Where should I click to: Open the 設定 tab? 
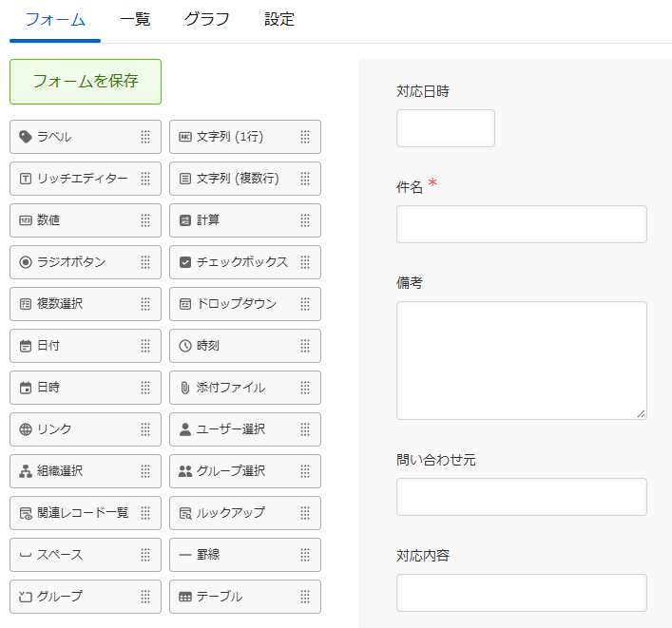tap(279, 20)
